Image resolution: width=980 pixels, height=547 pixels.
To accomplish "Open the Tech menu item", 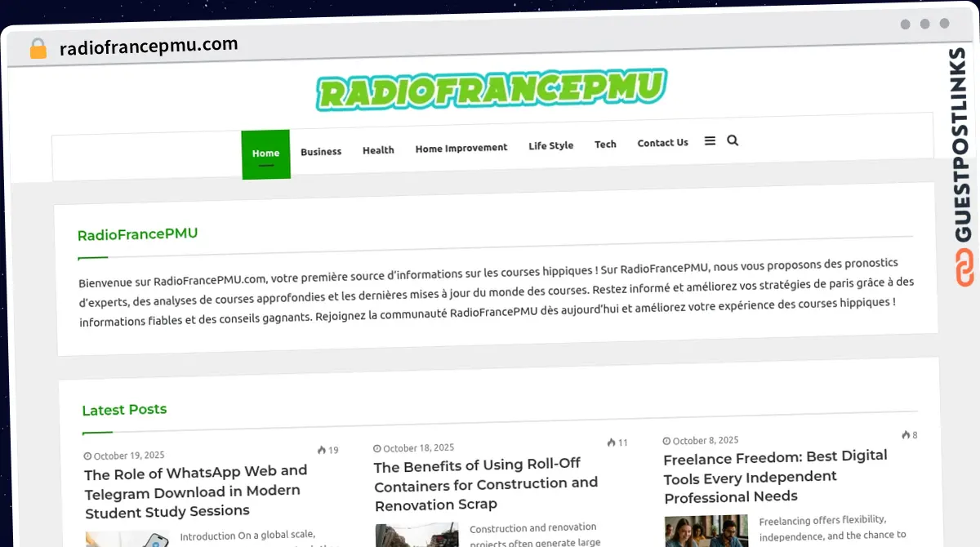I will [605, 145].
